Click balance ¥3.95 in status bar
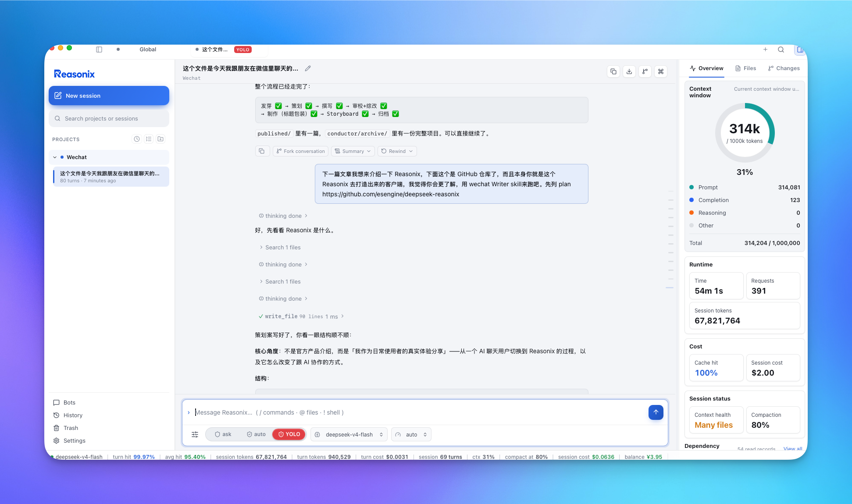Screen dimensions: 852x504 643,457
